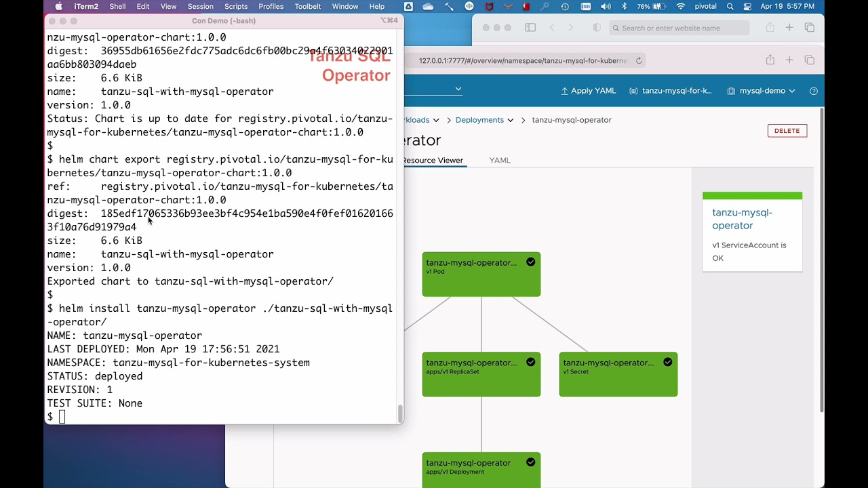Toggle the sidebar in the back Safari window
Screen dimensions: 868x488
pyautogui.click(x=530, y=28)
